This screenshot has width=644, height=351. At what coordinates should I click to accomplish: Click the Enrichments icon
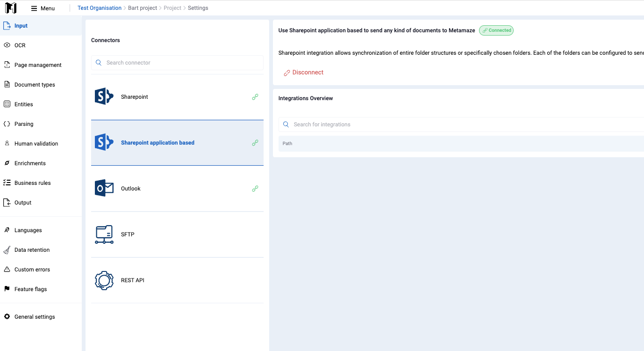pos(7,163)
